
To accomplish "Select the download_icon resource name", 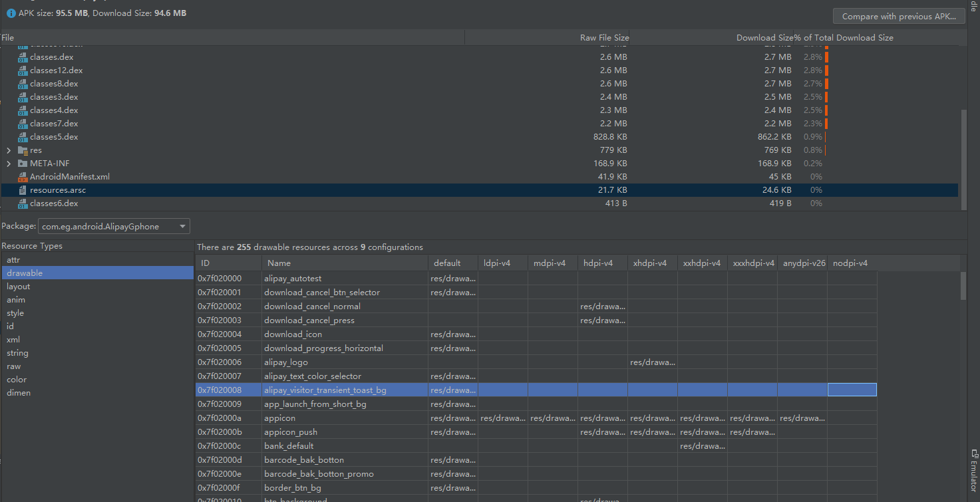I will tap(293, 334).
